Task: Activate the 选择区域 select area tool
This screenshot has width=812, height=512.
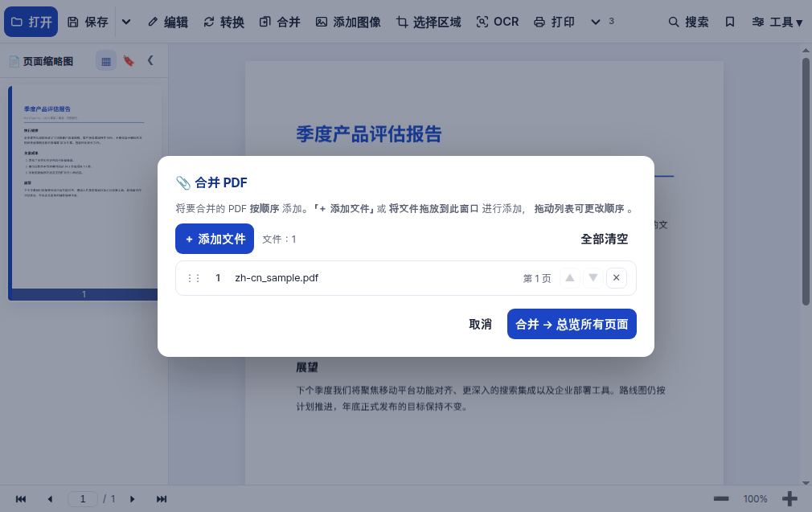Action: coord(429,22)
